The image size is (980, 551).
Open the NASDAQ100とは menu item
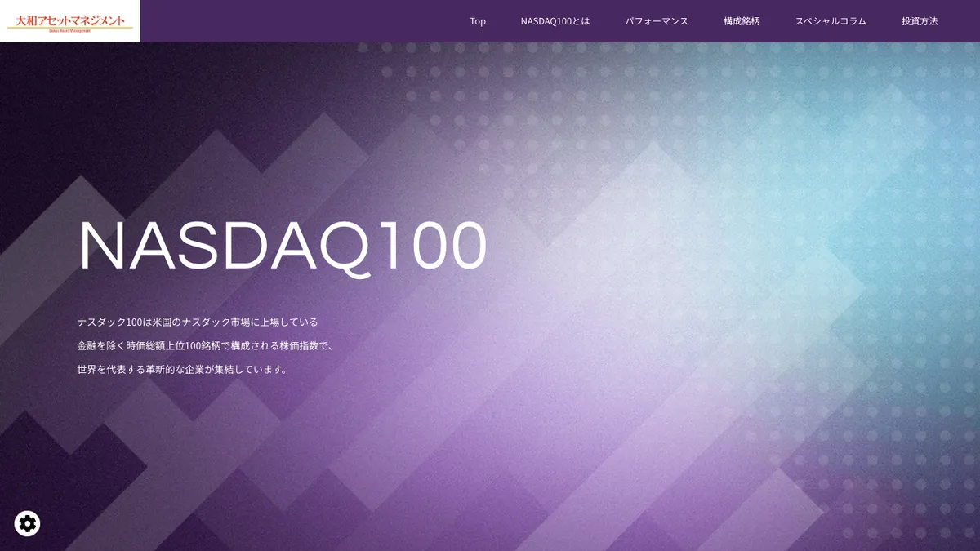(x=555, y=21)
